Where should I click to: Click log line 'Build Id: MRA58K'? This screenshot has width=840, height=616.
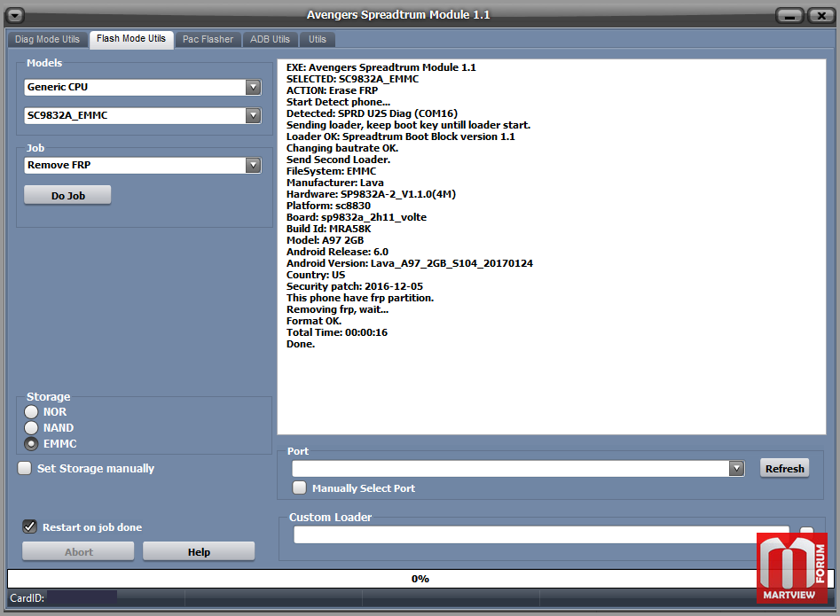[x=328, y=229]
